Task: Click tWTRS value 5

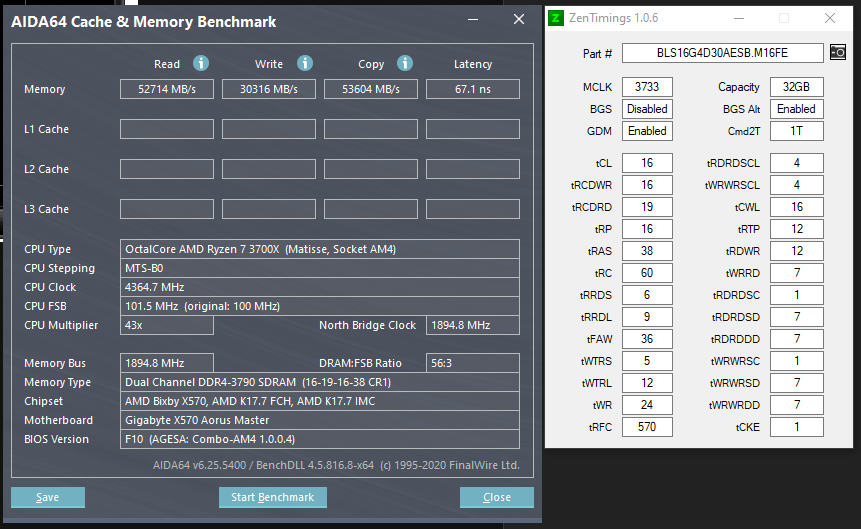Action: (x=647, y=361)
